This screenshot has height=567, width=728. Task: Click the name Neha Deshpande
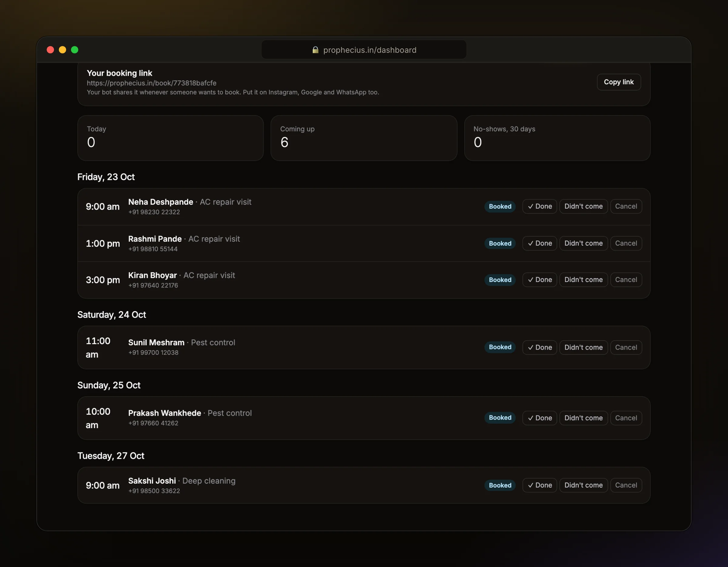tap(161, 202)
